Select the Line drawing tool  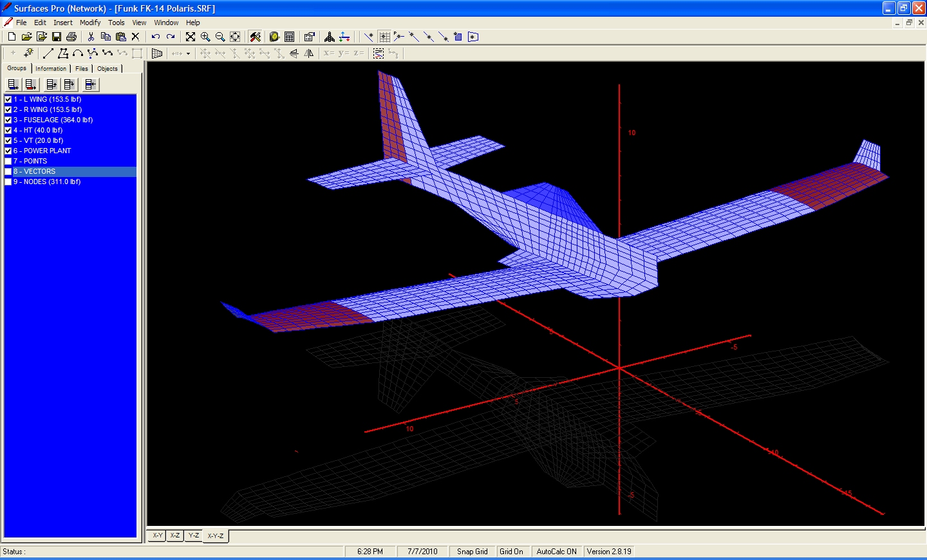pyautogui.click(x=48, y=53)
